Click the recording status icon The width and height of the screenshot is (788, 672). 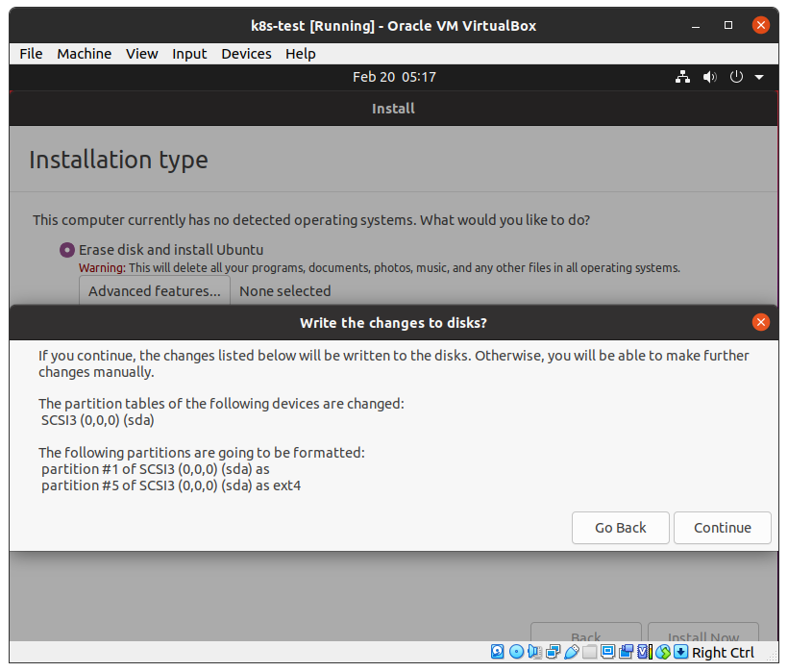(x=626, y=652)
